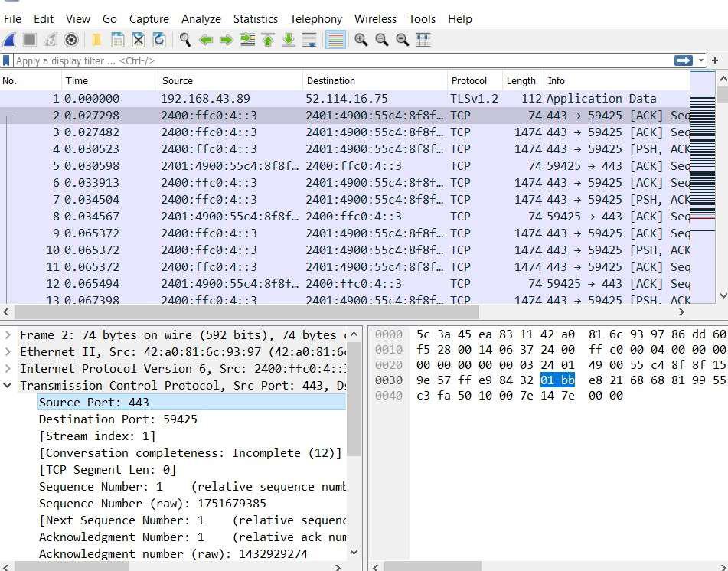This screenshot has height=571, width=728.
Task: Open the Go menu
Action: point(109,19)
